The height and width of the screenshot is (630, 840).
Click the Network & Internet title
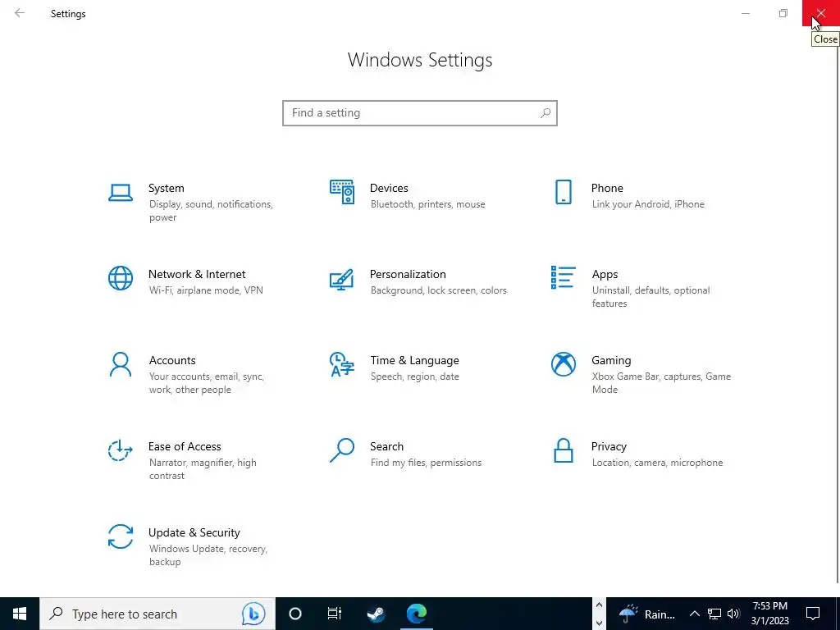pyautogui.click(x=197, y=274)
